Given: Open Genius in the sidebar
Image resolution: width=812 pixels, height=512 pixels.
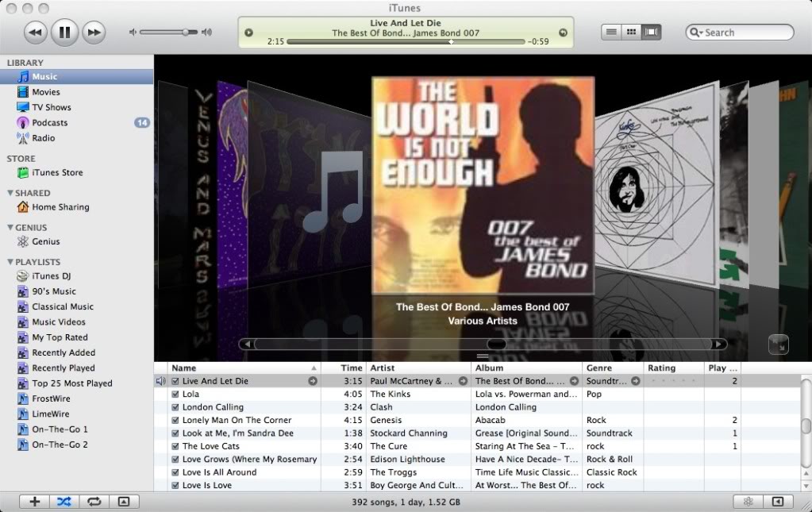Looking at the screenshot, I should (x=77, y=241).
